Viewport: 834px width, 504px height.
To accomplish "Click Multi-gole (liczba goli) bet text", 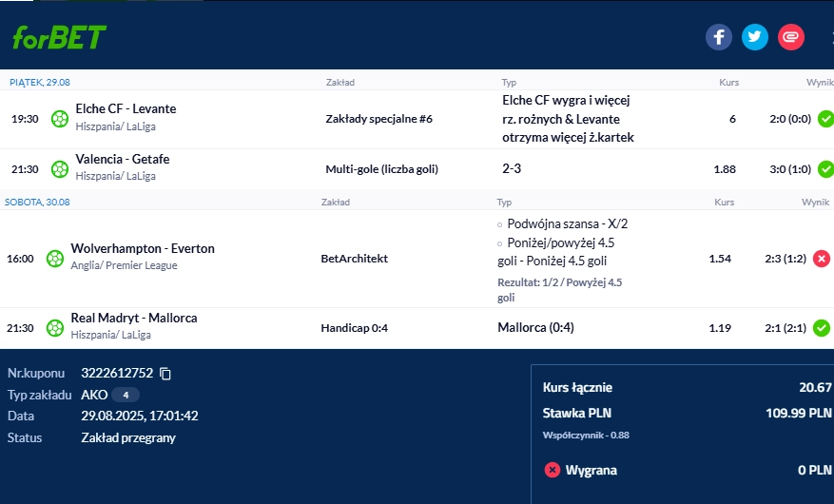I will coord(382,169).
